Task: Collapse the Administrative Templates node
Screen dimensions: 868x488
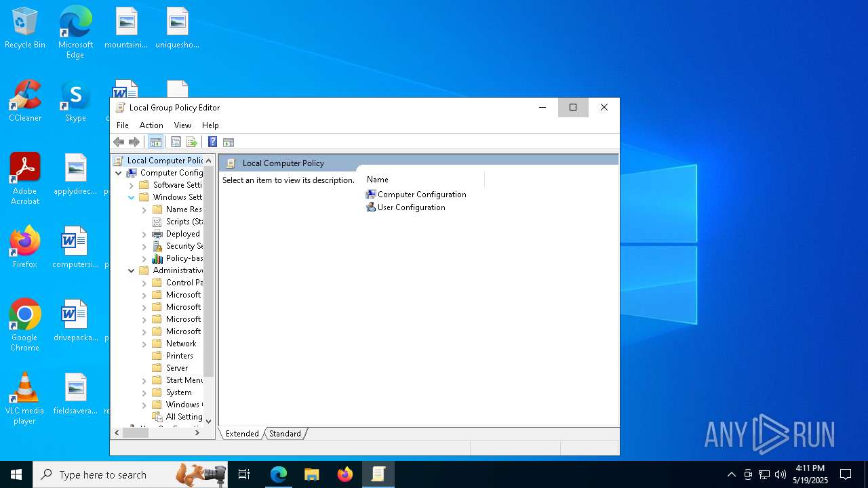Action: coord(132,270)
